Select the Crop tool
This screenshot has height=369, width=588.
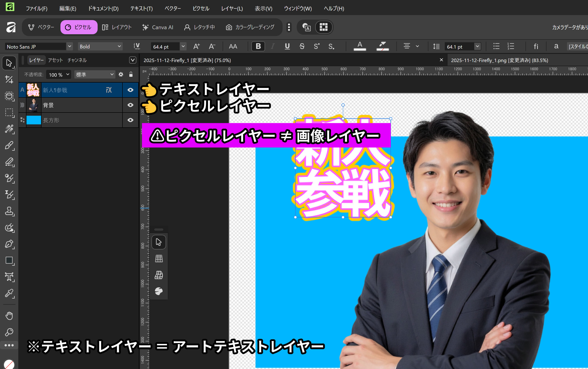click(9, 80)
